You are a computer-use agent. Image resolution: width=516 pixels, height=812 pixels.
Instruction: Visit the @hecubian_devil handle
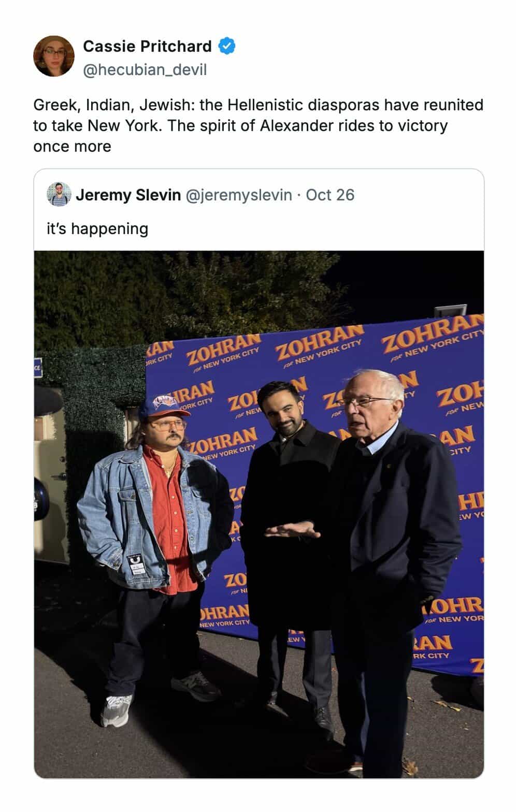(x=145, y=69)
